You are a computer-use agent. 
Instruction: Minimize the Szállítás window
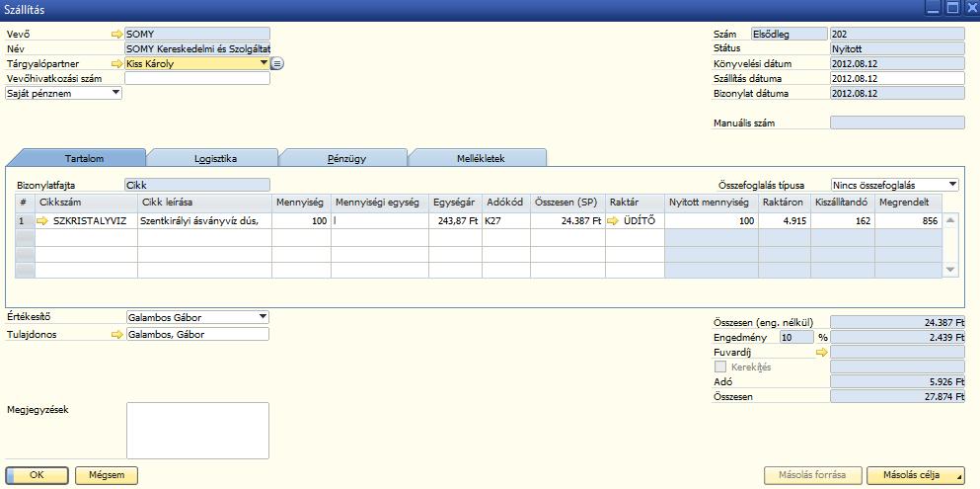(x=933, y=8)
